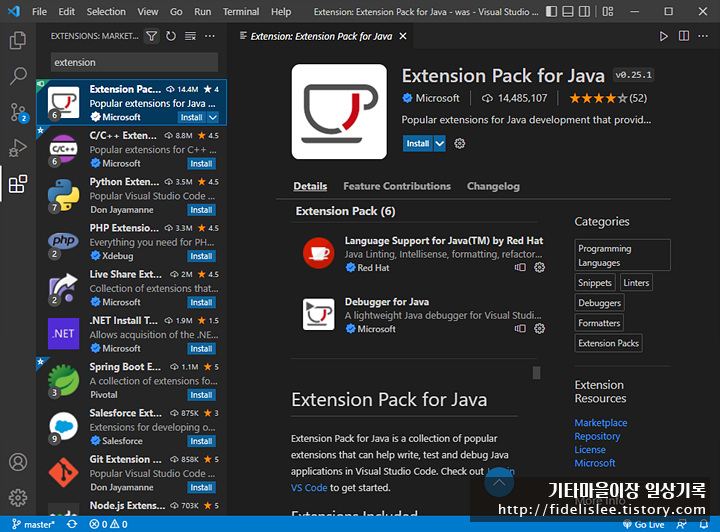The width and height of the screenshot is (720, 532).
Task: Open settings gear beside main Install button
Action: [x=460, y=144]
